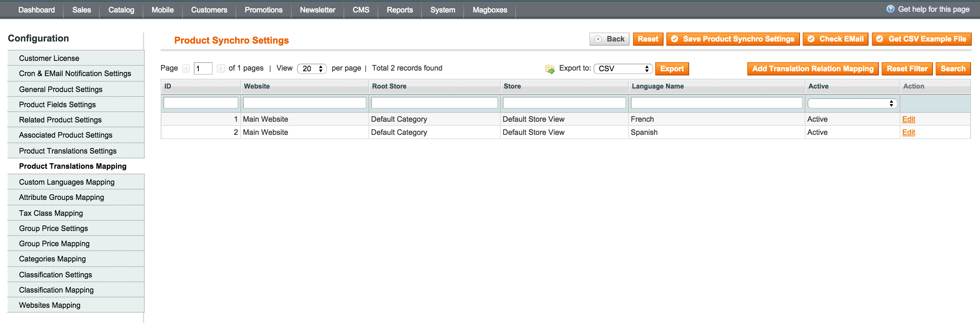Open Classification Mapping
980x323 pixels.
76,290
